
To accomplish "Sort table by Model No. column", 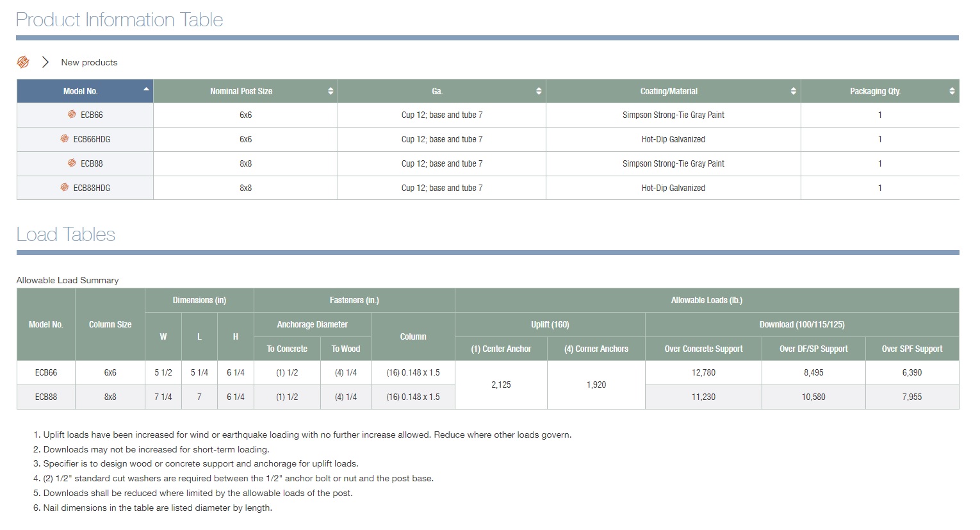I will click(147, 90).
